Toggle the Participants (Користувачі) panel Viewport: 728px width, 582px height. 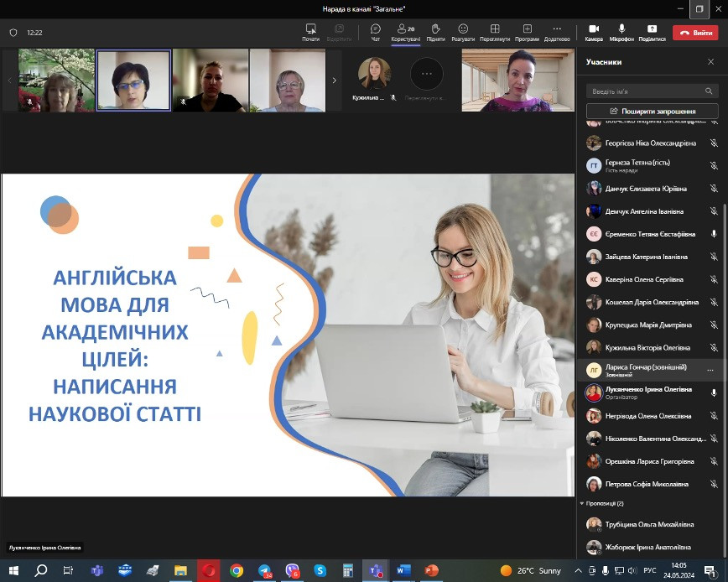(x=405, y=29)
